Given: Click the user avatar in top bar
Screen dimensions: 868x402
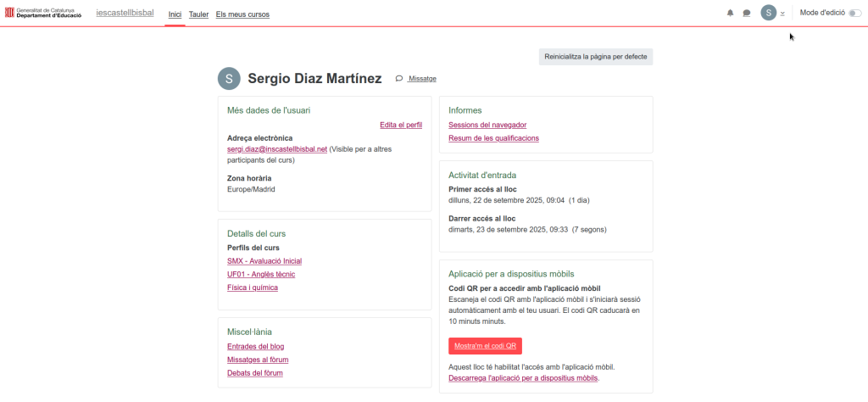Looking at the screenshot, I should tap(768, 13).
